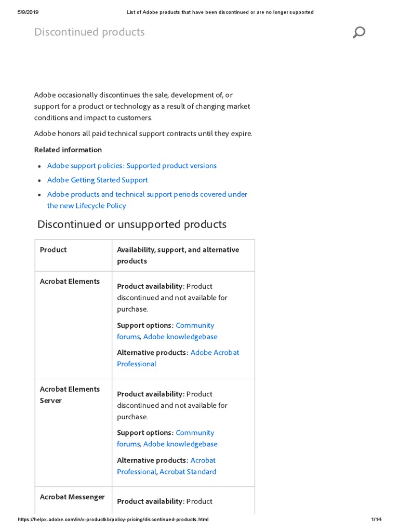Open 'Acrobat Professional' link in Elements Server row
This screenshot has width=399, height=532.
tap(136, 472)
